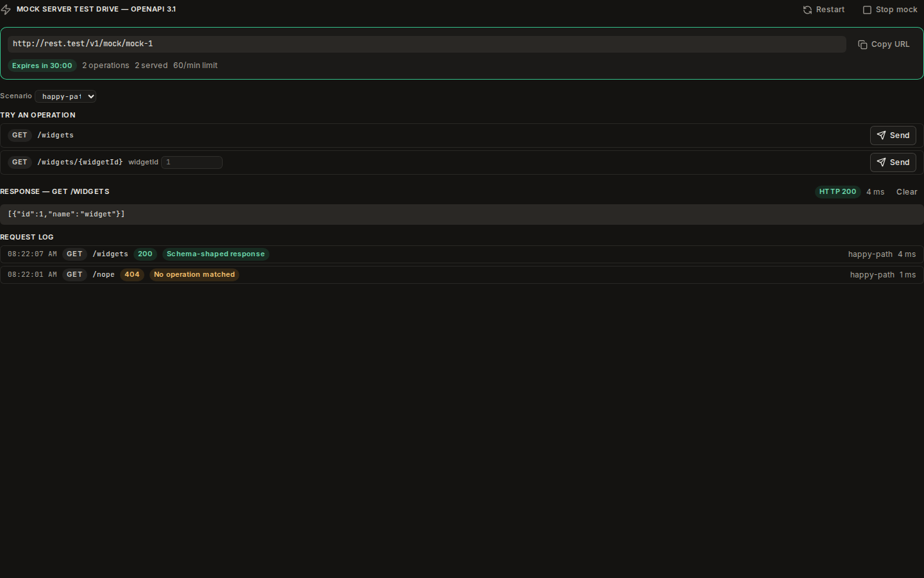
Task: Select the 08:22:07 AM log entry
Action: [x=461, y=254]
